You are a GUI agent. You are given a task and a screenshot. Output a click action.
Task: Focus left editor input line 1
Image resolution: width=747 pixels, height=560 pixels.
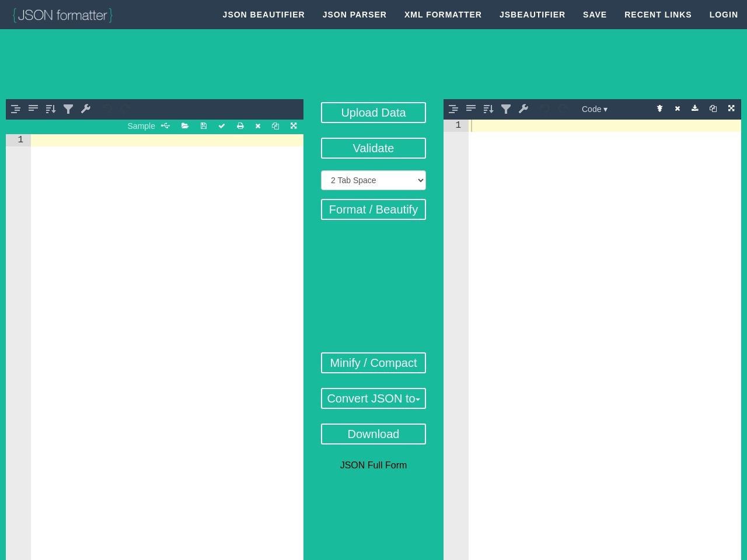(x=167, y=140)
